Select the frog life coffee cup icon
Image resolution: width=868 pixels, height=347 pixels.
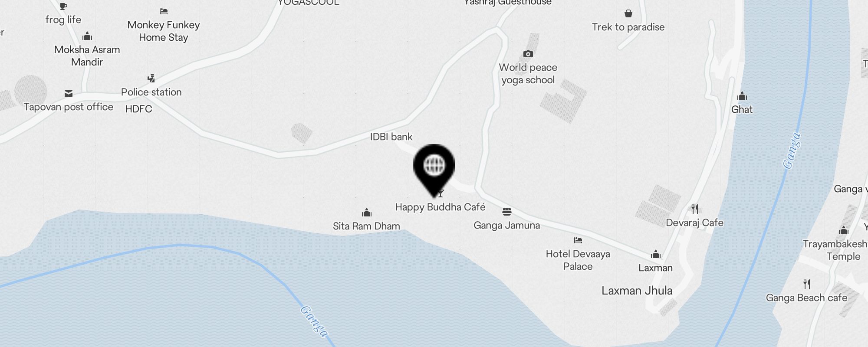(x=63, y=6)
